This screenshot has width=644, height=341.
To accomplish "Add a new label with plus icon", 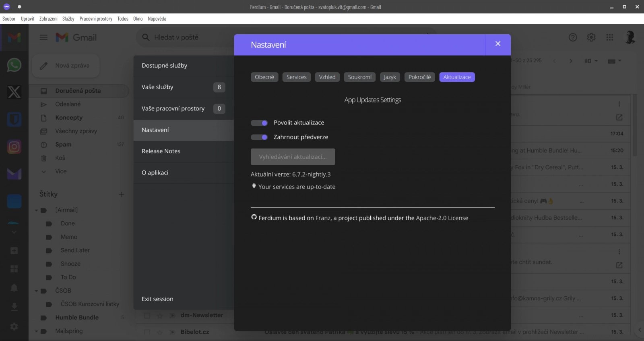I will [121, 194].
